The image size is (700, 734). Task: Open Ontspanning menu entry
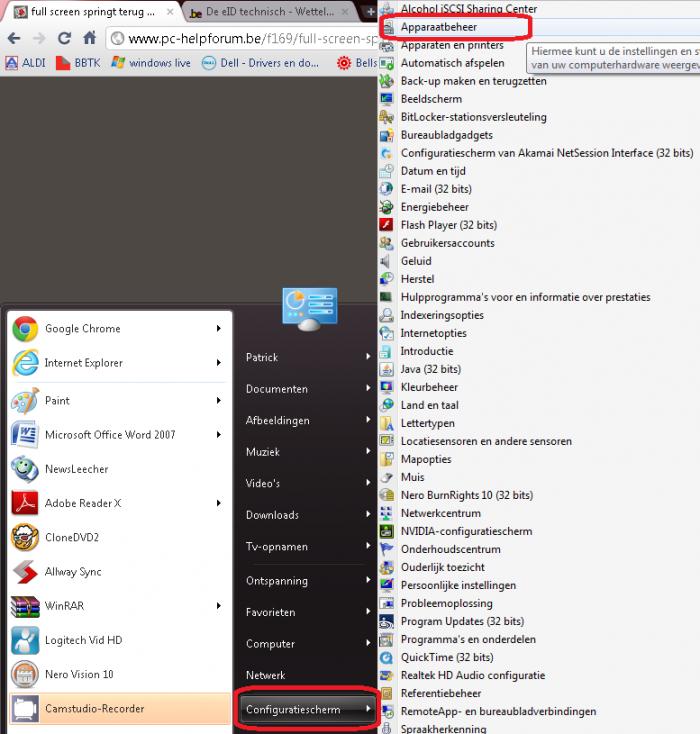coord(307,580)
